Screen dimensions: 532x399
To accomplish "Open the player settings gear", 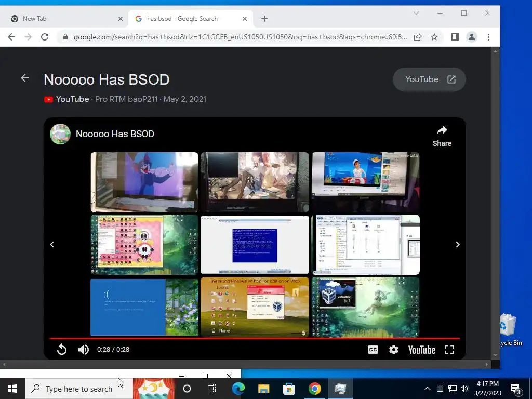I will point(394,350).
